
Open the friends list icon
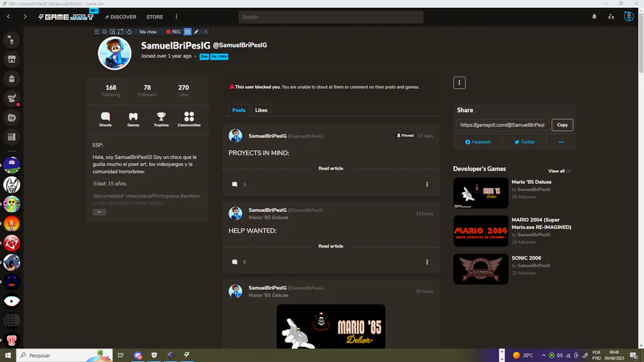[611, 17]
